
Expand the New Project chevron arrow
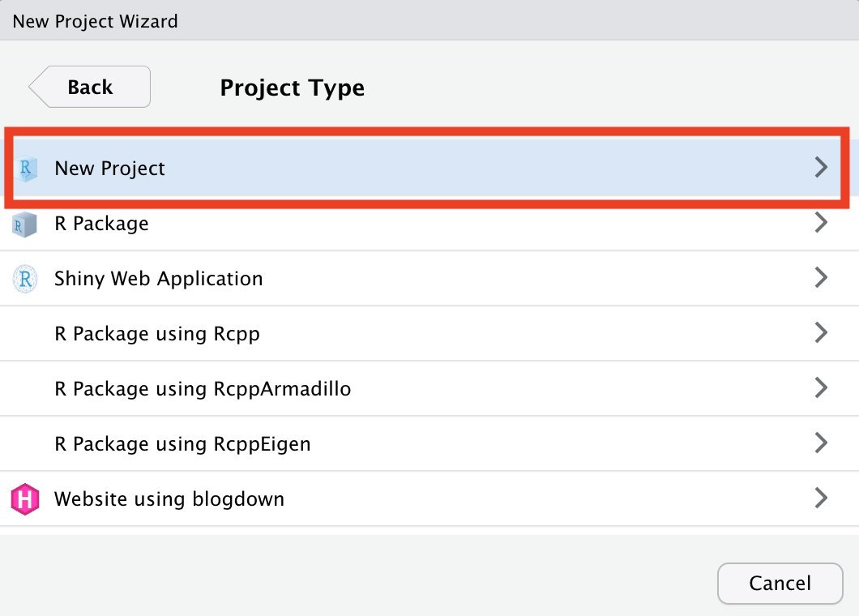(821, 167)
